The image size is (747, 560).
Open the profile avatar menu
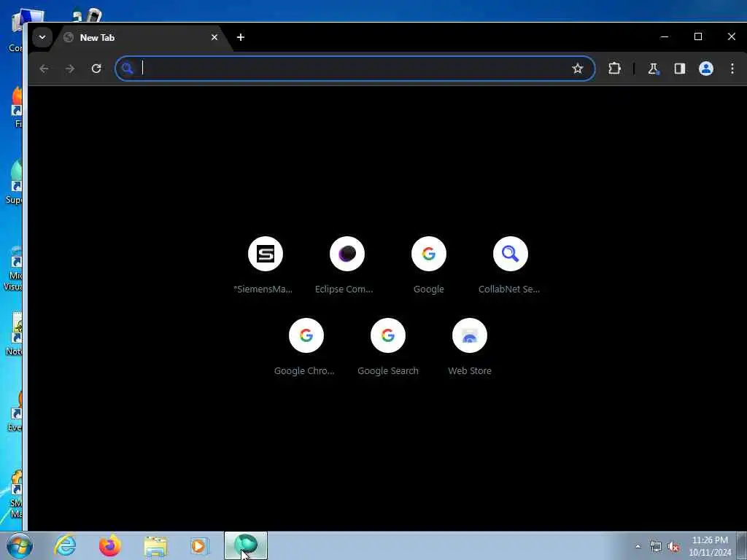point(705,69)
